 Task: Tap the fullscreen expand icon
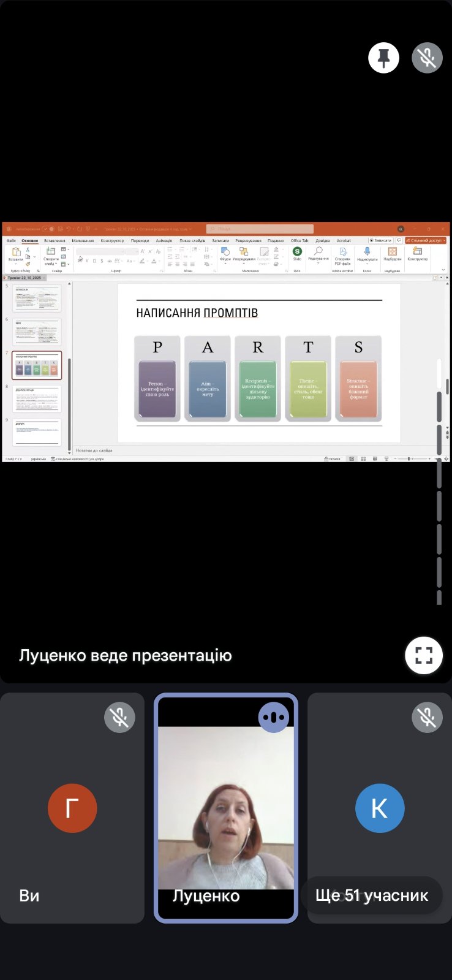tap(424, 655)
